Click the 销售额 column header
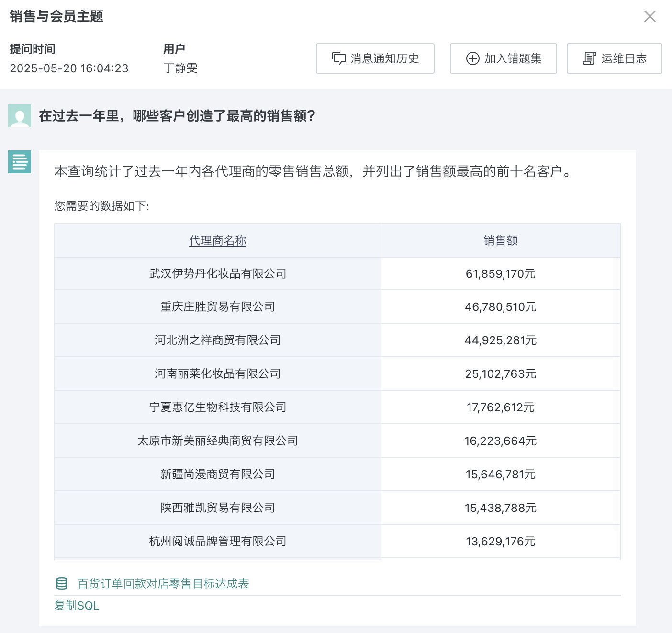Viewport: 672px width, 633px height. 501,240
